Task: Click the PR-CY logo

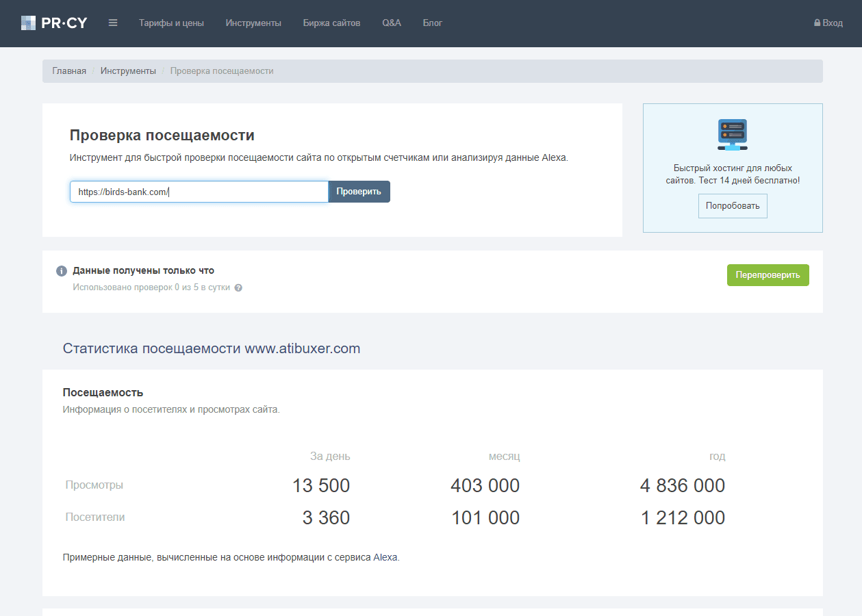Action: 54,23
